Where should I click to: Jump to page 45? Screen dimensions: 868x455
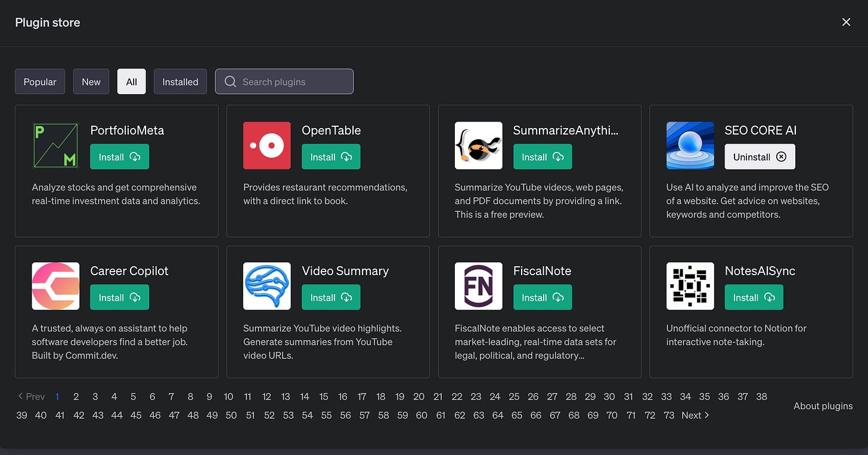point(136,415)
